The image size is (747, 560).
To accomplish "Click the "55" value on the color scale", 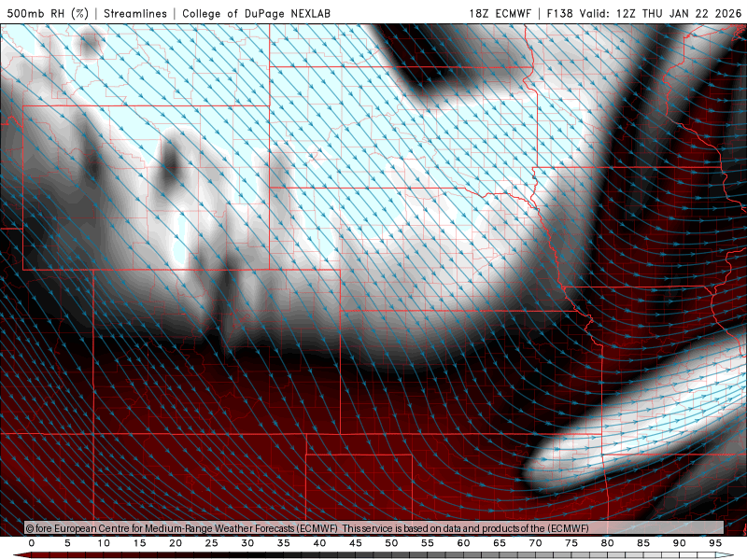I will click(x=428, y=543).
